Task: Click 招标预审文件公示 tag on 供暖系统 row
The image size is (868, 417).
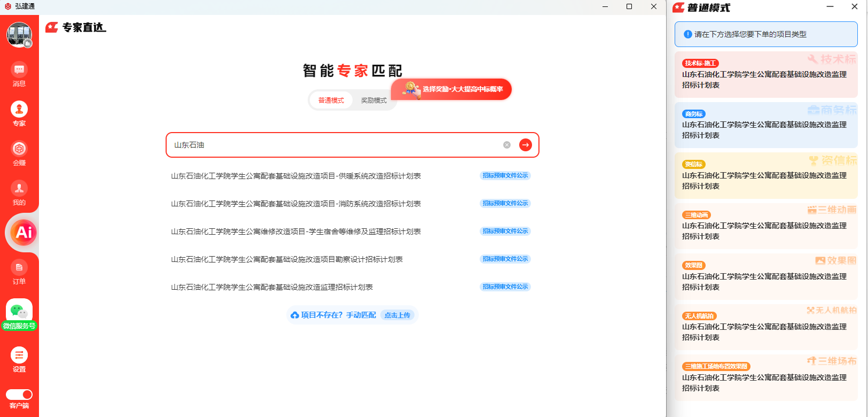Action: coord(505,175)
